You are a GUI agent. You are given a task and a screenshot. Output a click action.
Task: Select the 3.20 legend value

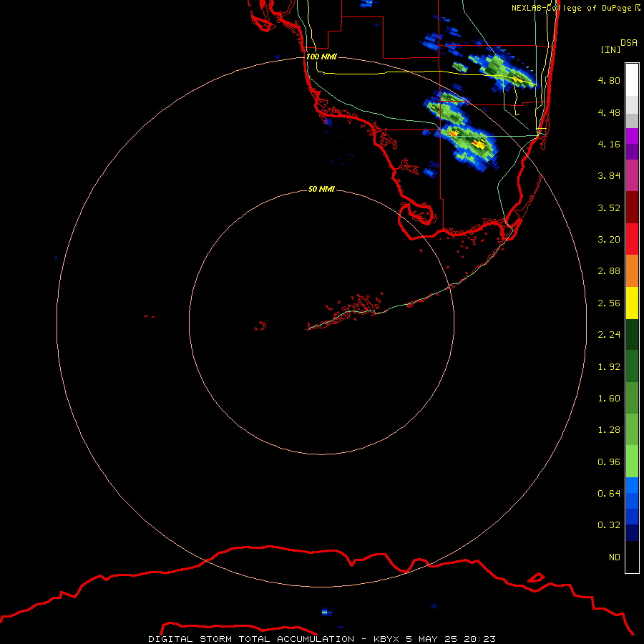click(609, 240)
